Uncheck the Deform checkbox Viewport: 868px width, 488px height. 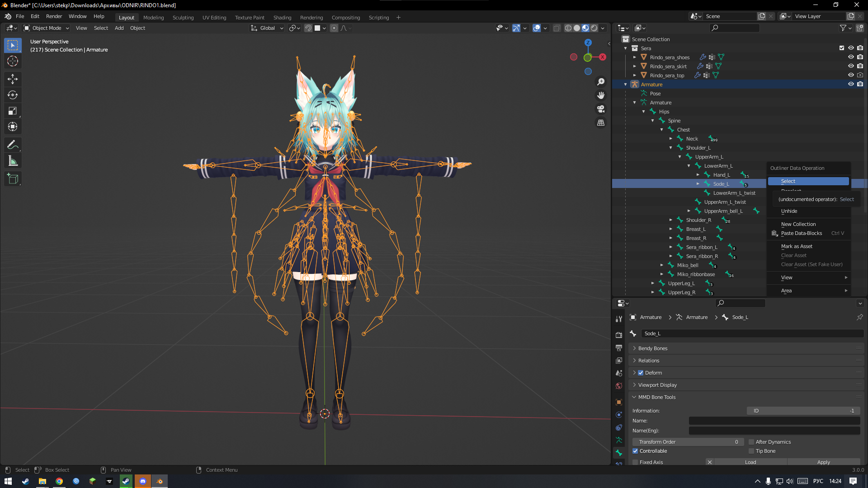coord(641,373)
